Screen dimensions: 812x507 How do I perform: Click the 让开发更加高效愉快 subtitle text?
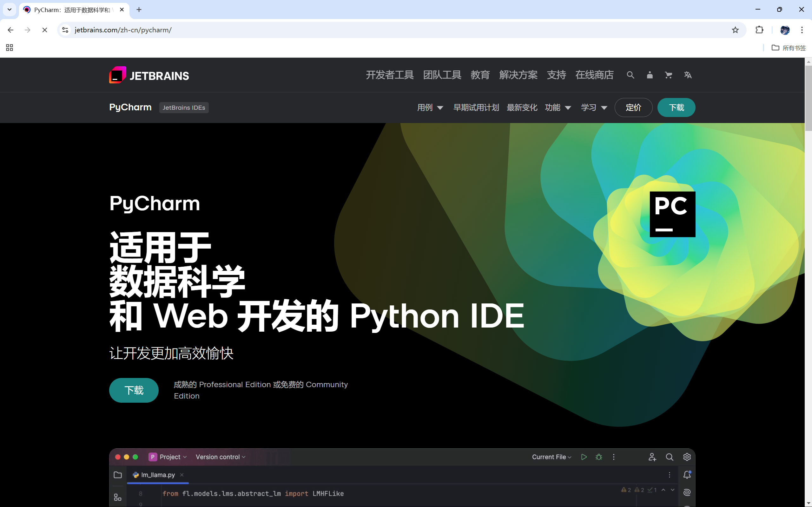pyautogui.click(x=171, y=354)
